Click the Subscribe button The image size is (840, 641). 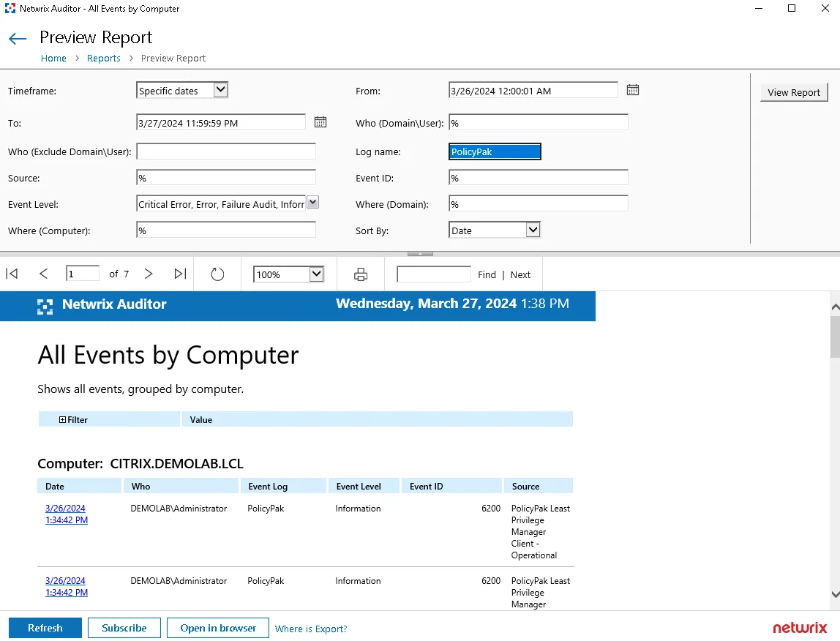pos(124,628)
